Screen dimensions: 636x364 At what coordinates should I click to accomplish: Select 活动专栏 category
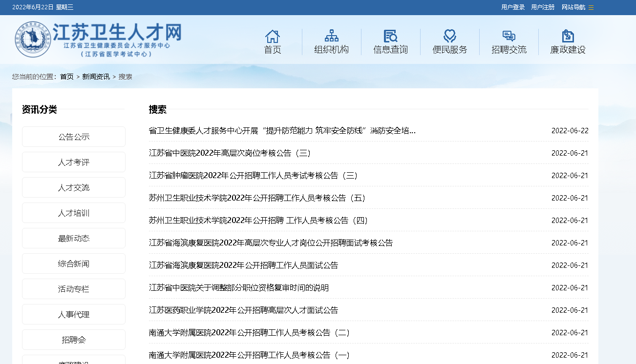(x=74, y=289)
